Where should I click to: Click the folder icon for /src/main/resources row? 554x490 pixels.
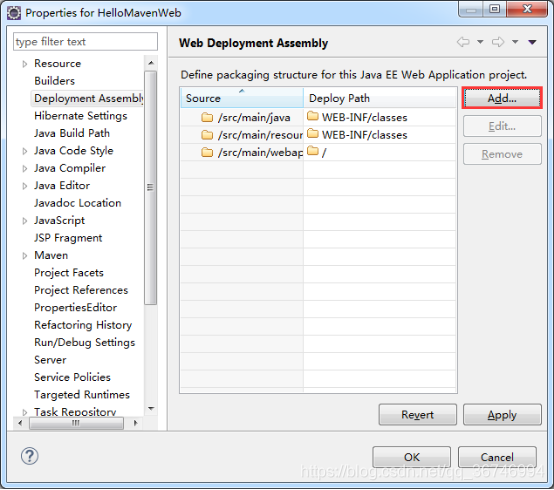207,135
